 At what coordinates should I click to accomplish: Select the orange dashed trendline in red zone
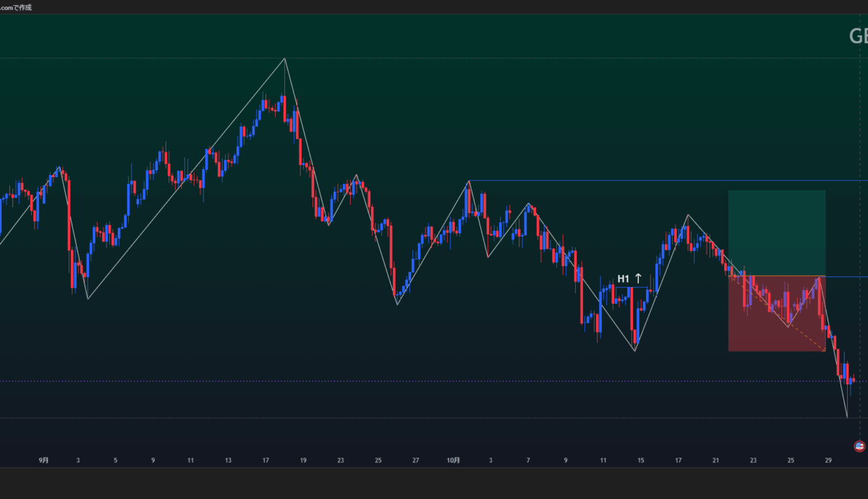796,330
